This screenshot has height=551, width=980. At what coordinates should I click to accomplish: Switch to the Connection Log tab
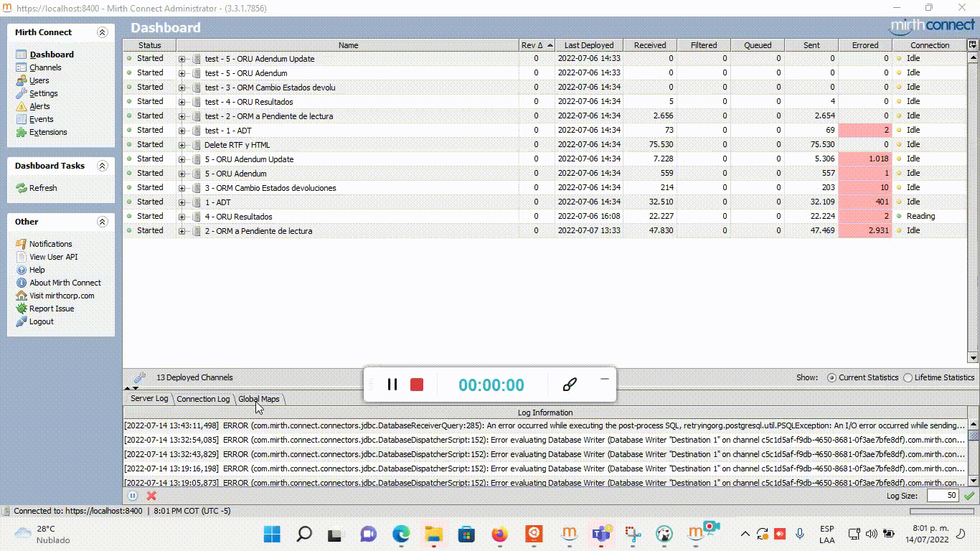(x=203, y=399)
